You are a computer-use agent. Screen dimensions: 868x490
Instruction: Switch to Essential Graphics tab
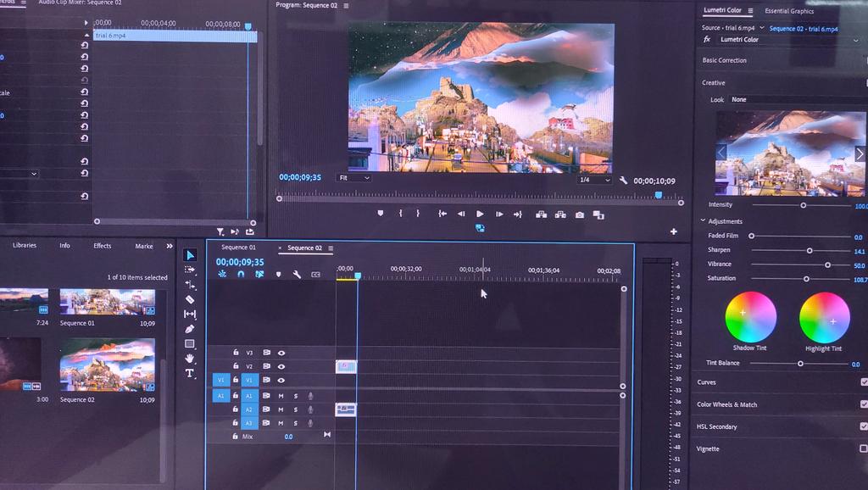[x=789, y=11]
